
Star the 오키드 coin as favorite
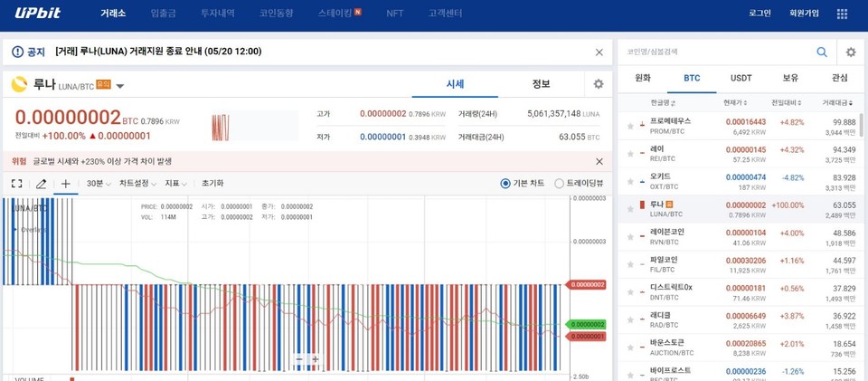coord(630,182)
